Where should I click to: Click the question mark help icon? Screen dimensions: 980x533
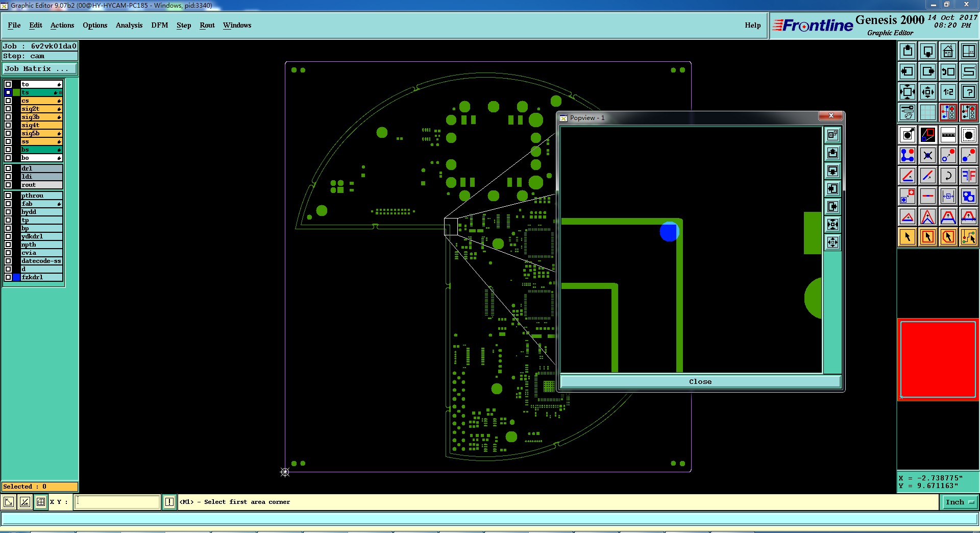(x=969, y=92)
